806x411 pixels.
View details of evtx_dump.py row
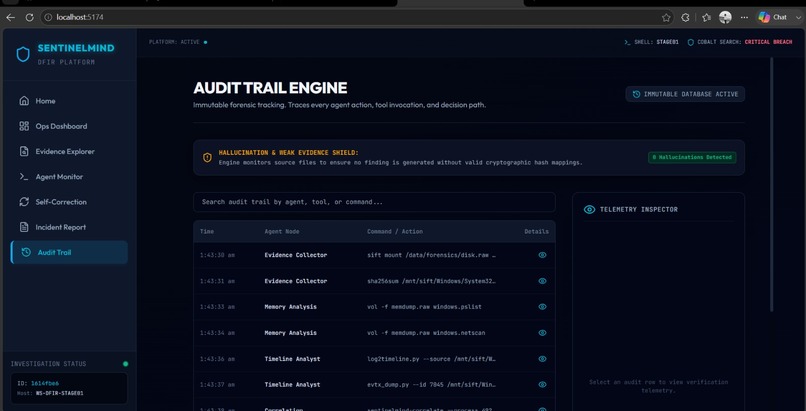coord(542,384)
